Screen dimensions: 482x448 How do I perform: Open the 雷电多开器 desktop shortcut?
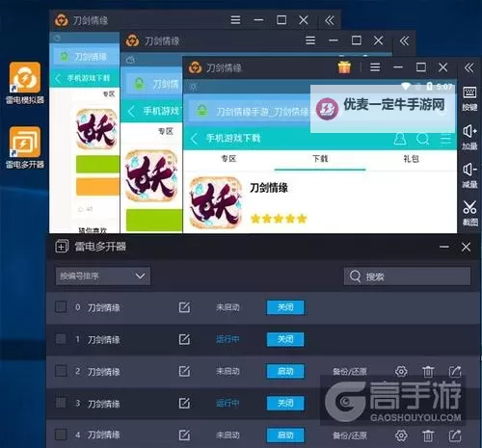tap(25, 147)
